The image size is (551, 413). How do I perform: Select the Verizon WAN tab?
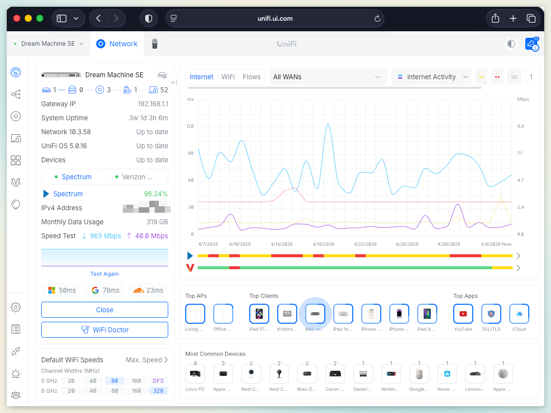pyautogui.click(x=134, y=177)
